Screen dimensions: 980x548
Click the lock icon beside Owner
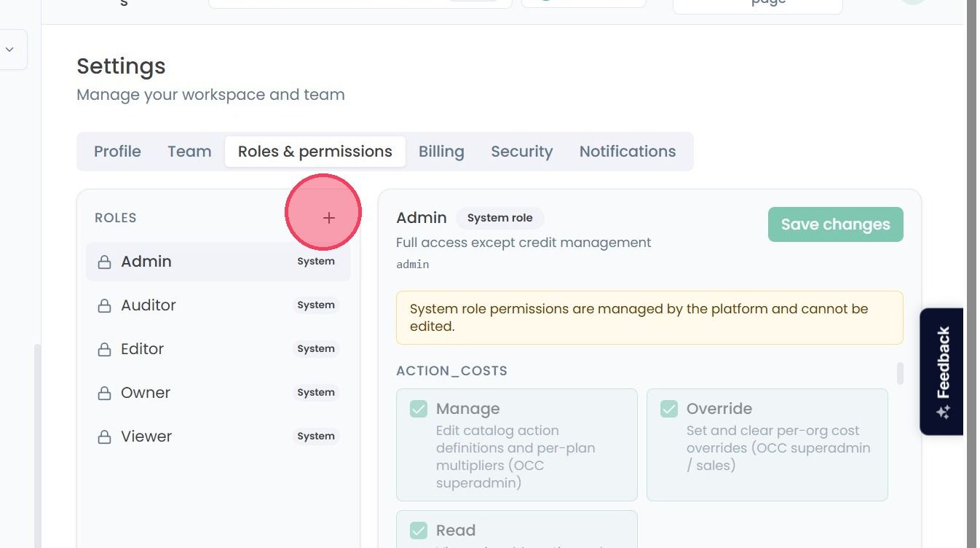click(x=105, y=393)
